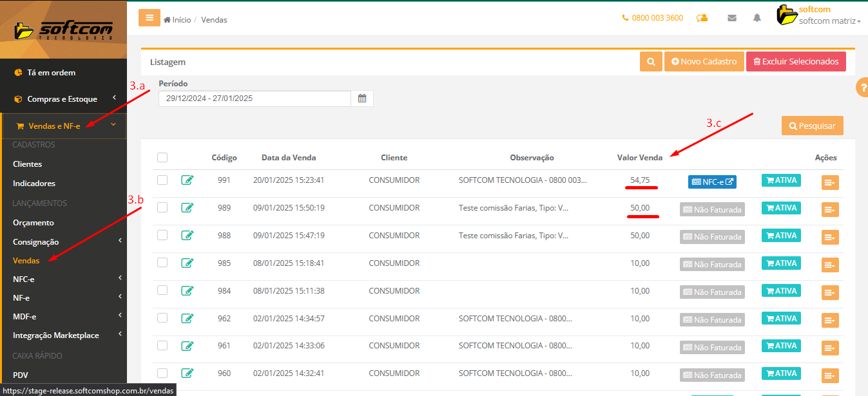Click the chat support icon in header

click(x=702, y=18)
